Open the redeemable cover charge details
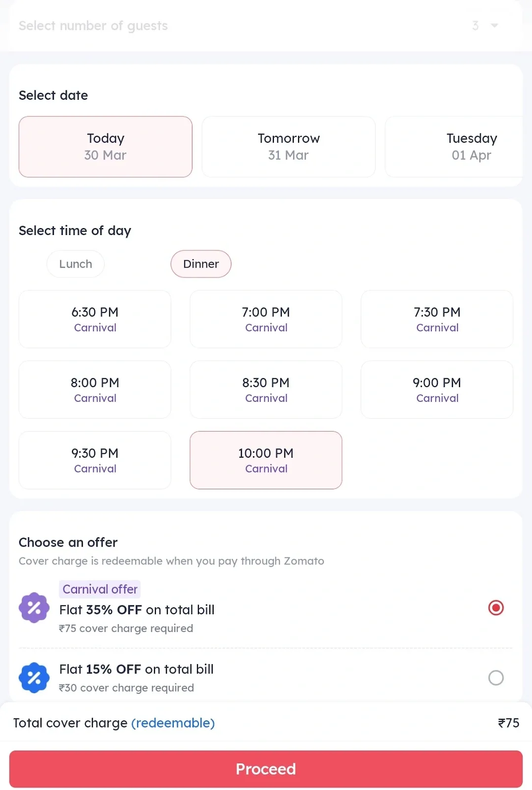This screenshot has width=532, height=790. click(x=173, y=723)
